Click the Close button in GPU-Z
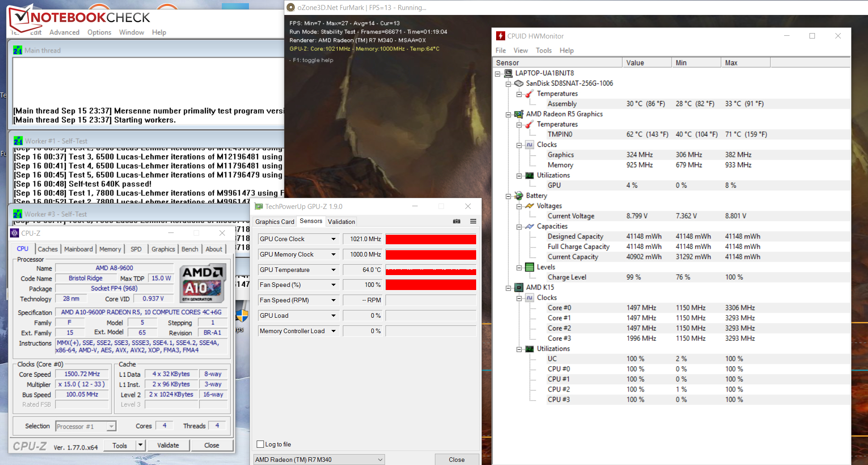868x465 pixels. (x=457, y=460)
